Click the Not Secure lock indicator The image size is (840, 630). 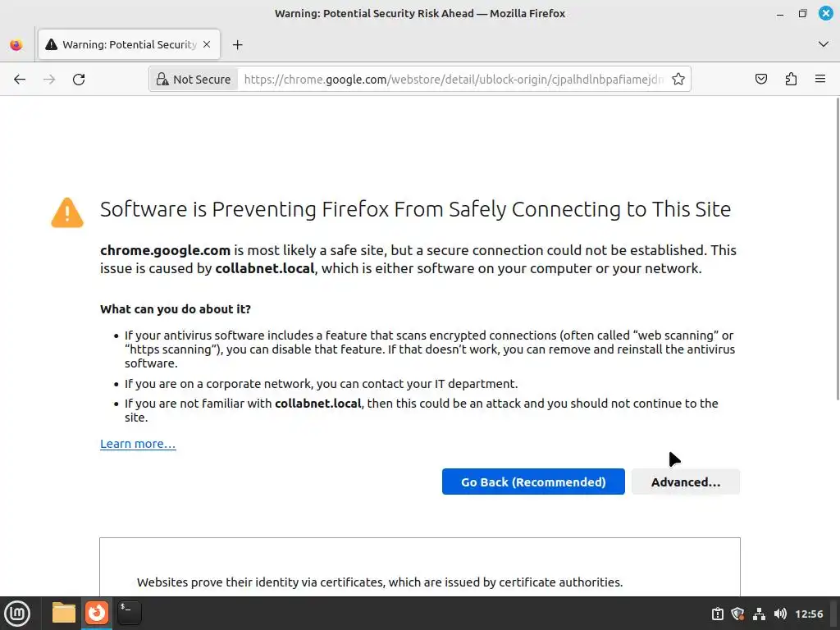pos(194,80)
